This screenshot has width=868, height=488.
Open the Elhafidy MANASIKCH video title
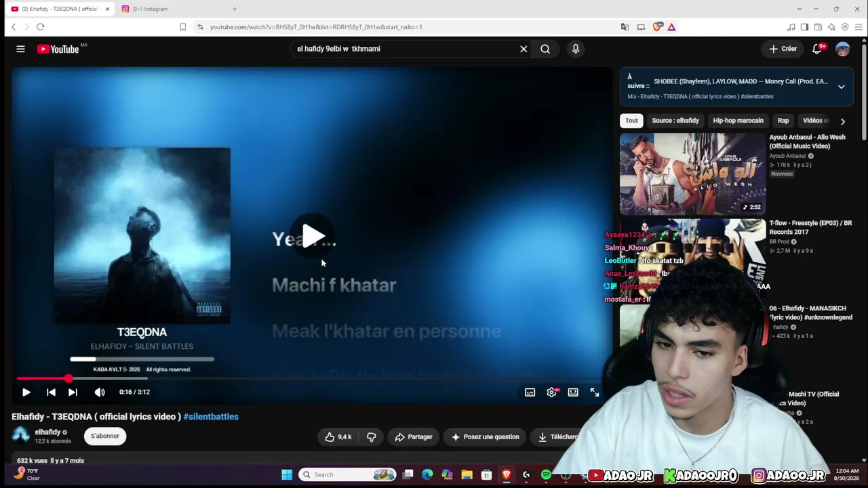click(810, 313)
